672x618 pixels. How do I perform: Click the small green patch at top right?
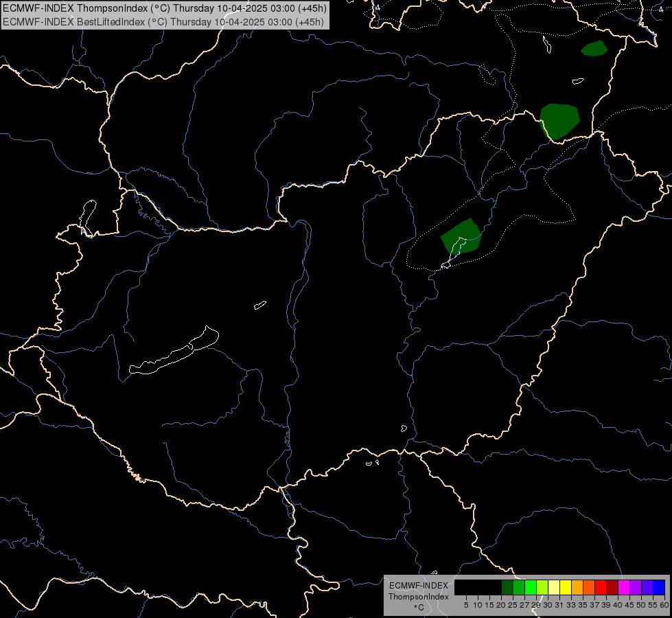(x=594, y=48)
